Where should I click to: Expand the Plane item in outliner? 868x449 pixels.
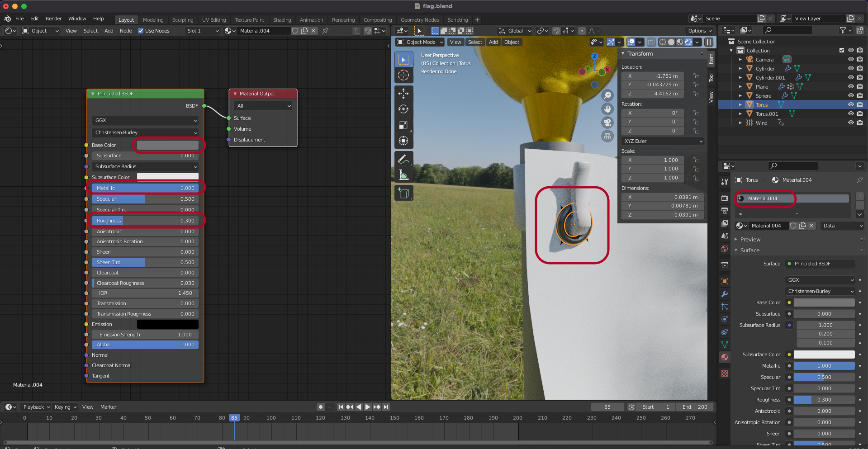740,86
